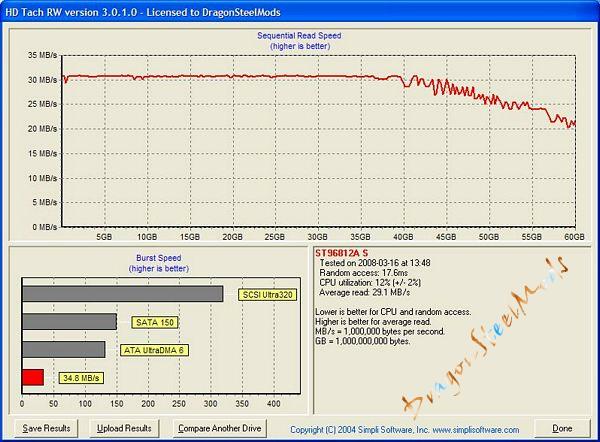The image size is (600, 442).
Task: Click the red 34.8 MB/s burst bar
Action: tap(32, 377)
